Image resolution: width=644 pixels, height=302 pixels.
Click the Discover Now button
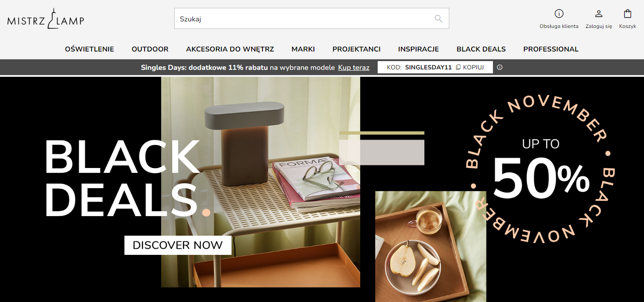coord(178,245)
